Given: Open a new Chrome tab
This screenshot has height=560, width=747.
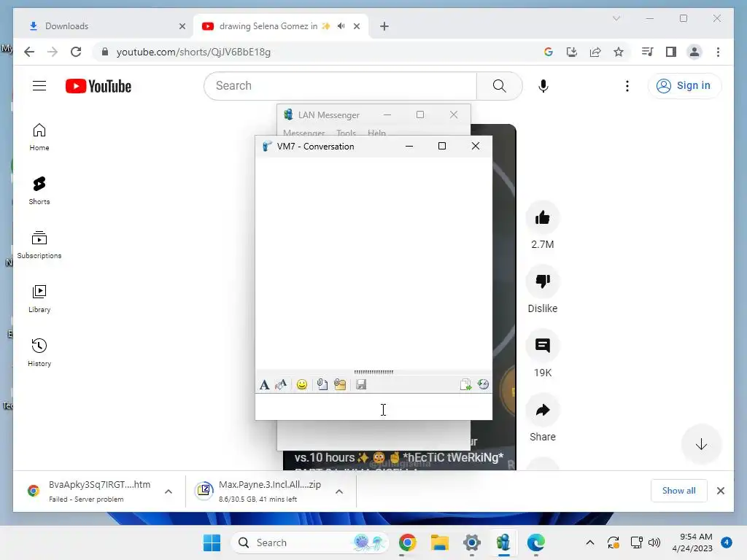Looking at the screenshot, I should click(x=384, y=26).
